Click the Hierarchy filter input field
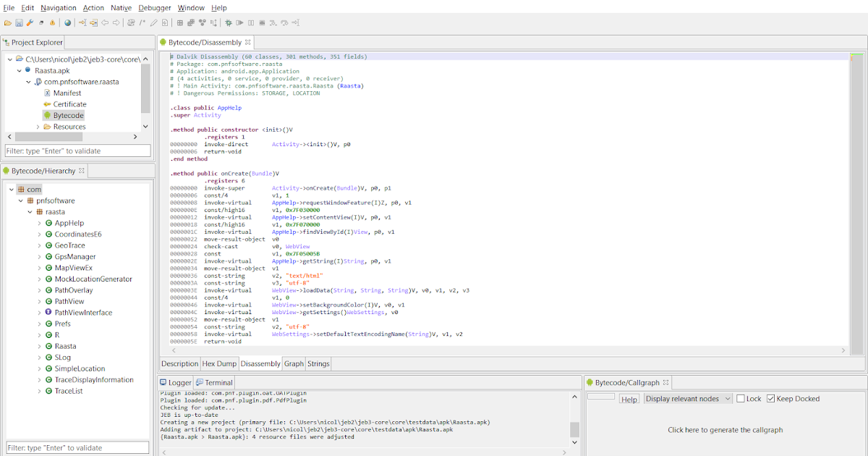 click(77, 448)
